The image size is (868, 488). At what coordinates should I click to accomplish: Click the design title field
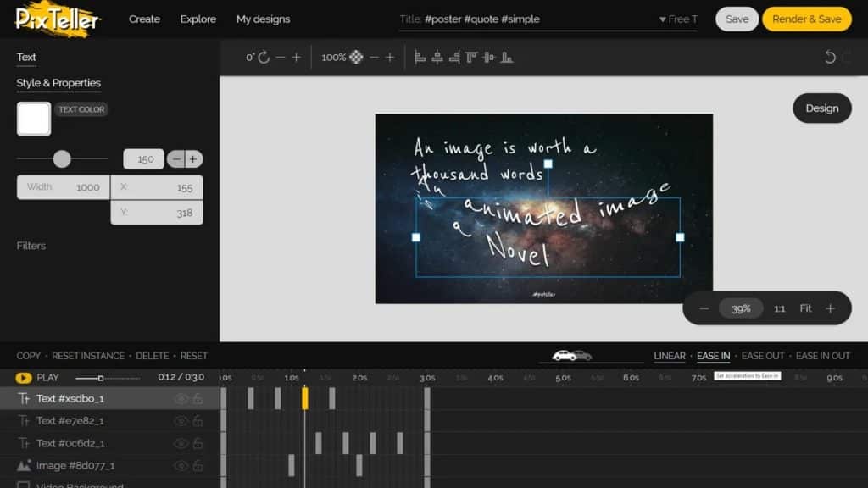tap(526, 19)
